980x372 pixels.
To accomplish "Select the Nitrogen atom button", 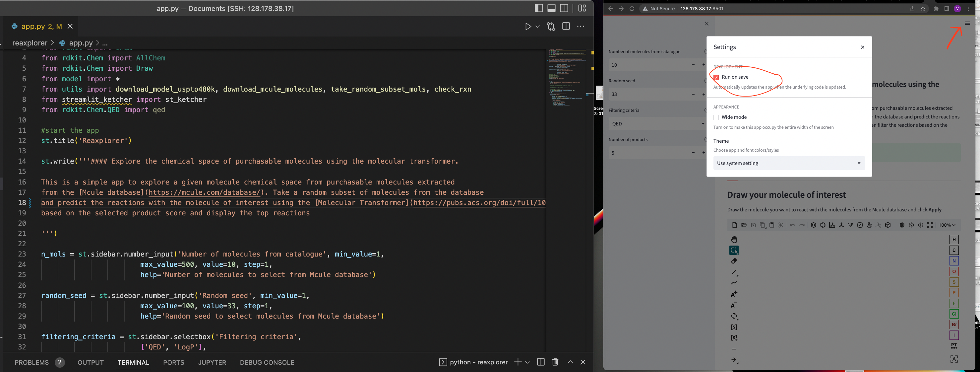I will (954, 261).
